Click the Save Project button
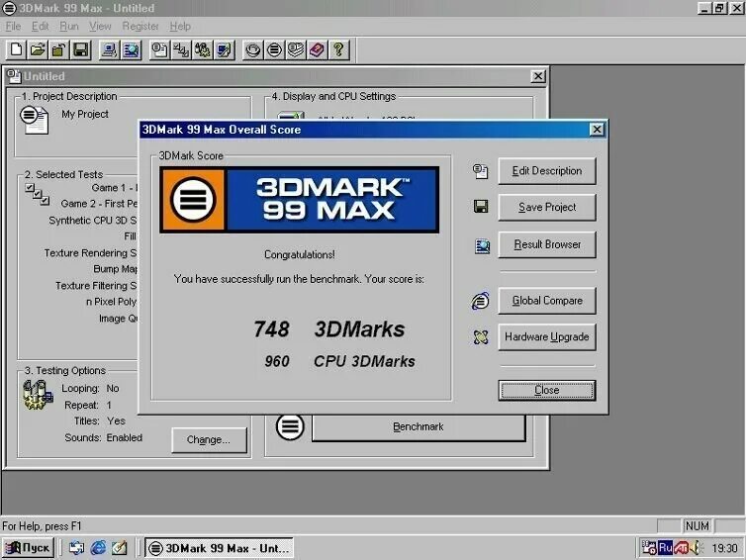Image resolution: width=746 pixels, height=560 pixels. tap(547, 207)
